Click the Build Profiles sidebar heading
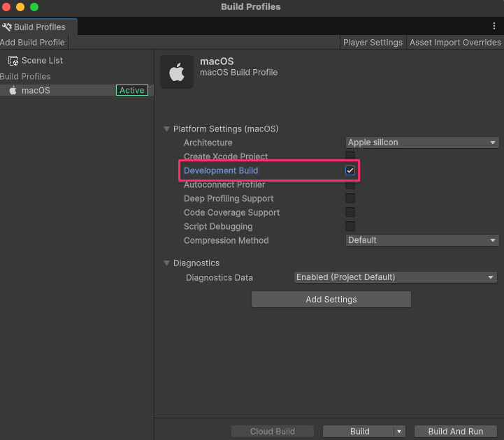Image resolution: width=504 pixels, height=440 pixels. pyautogui.click(x=25, y=76)
